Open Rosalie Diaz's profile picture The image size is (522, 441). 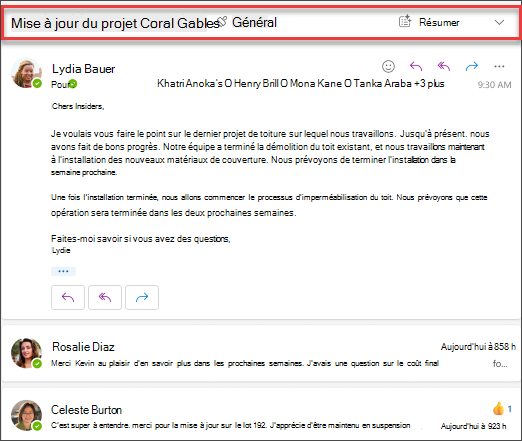click(x=26, y=353)
